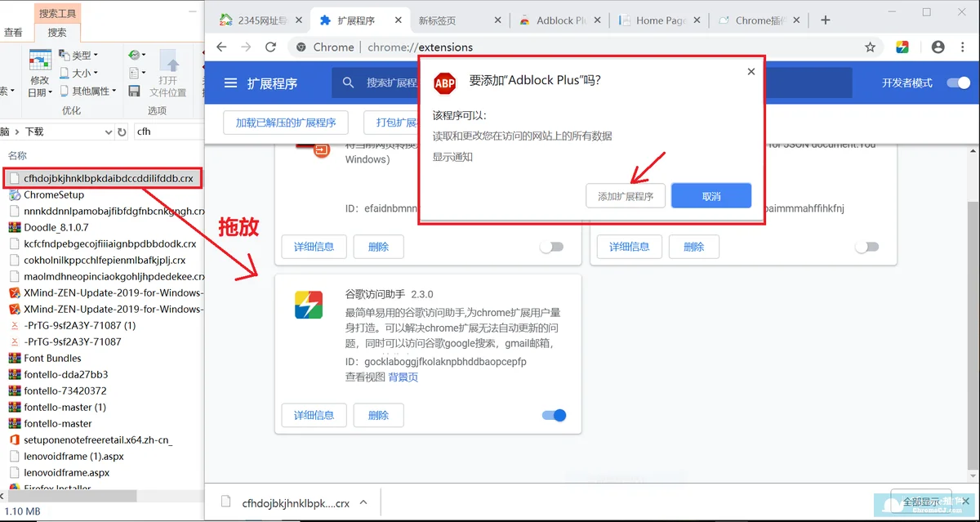980x522 pixels.
Task: Click the 添加扩展程序 button
Action: tap(626, 196)
